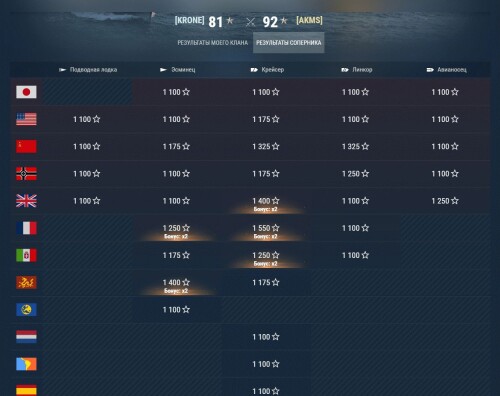Select the USSR red flag icon
Screen dimensions: 500x396
(x=26, y=146)
